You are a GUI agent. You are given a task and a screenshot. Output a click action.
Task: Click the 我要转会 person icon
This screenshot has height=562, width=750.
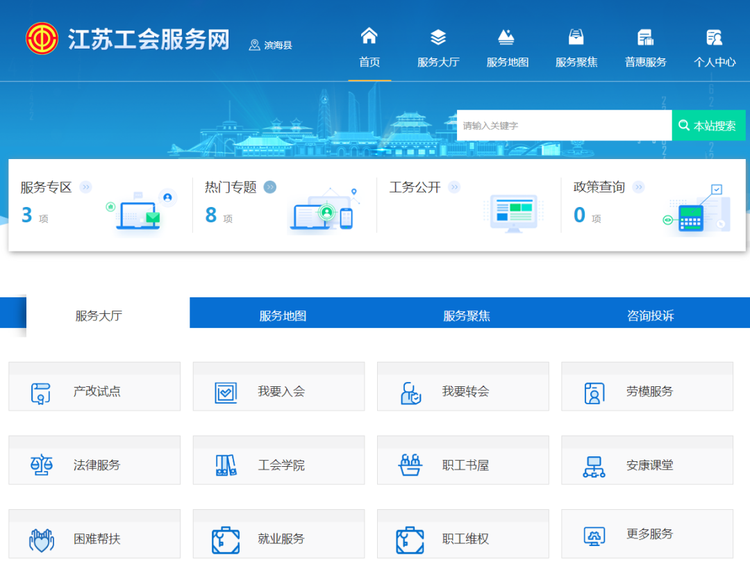410,393
